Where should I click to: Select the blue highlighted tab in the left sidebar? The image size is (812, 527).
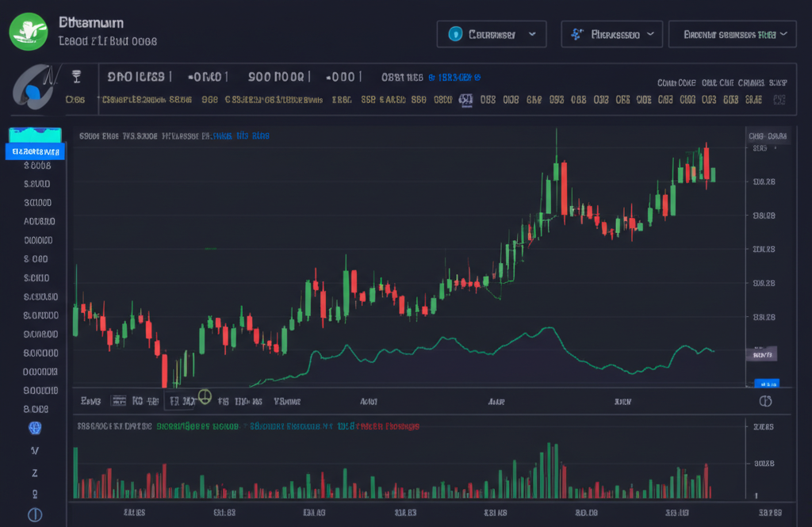(35, 151)
